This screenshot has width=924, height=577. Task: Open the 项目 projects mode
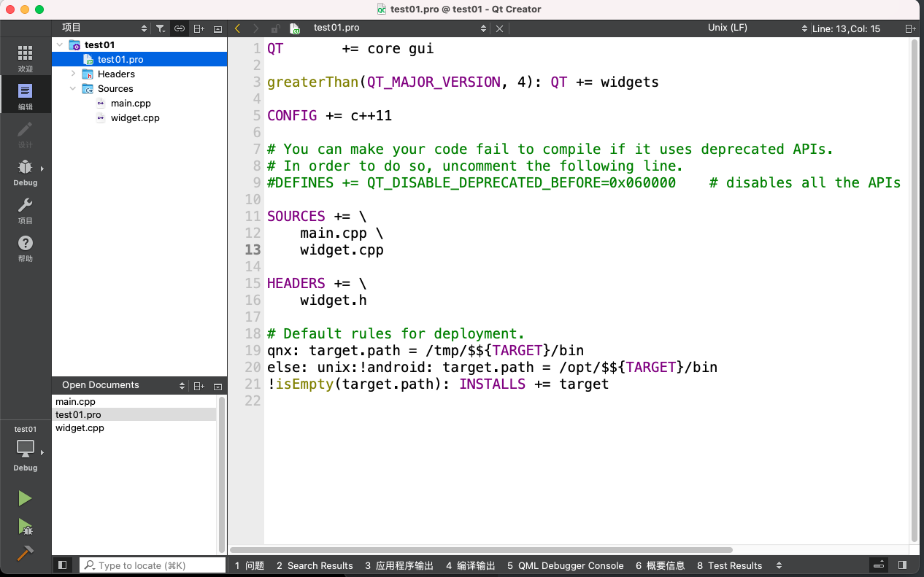(26, 210)
